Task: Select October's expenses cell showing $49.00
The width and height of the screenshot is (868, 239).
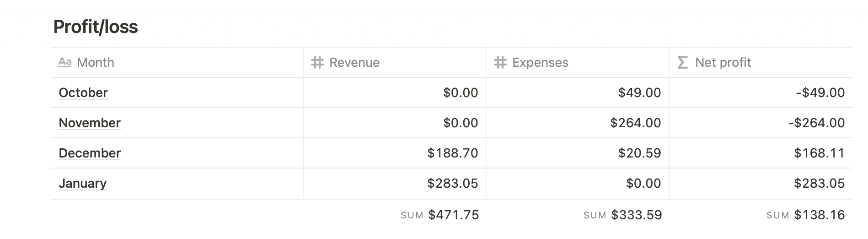Action: (x=639, y=92)
